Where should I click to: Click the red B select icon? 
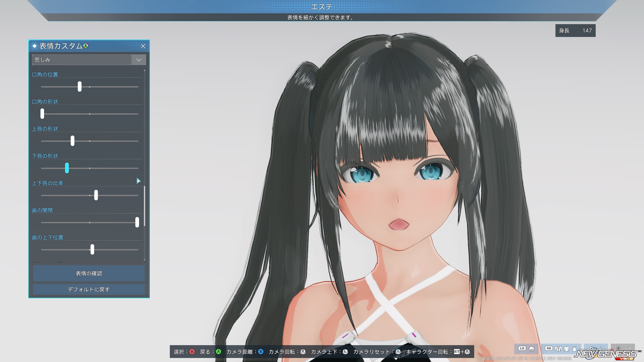click(x=192, y=352)
